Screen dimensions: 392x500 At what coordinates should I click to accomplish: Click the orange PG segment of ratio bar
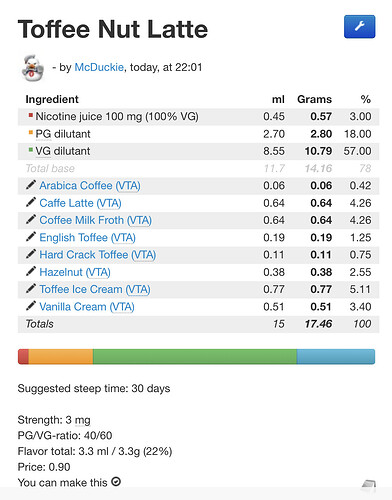pyautogui.click(x=61, y=357)
